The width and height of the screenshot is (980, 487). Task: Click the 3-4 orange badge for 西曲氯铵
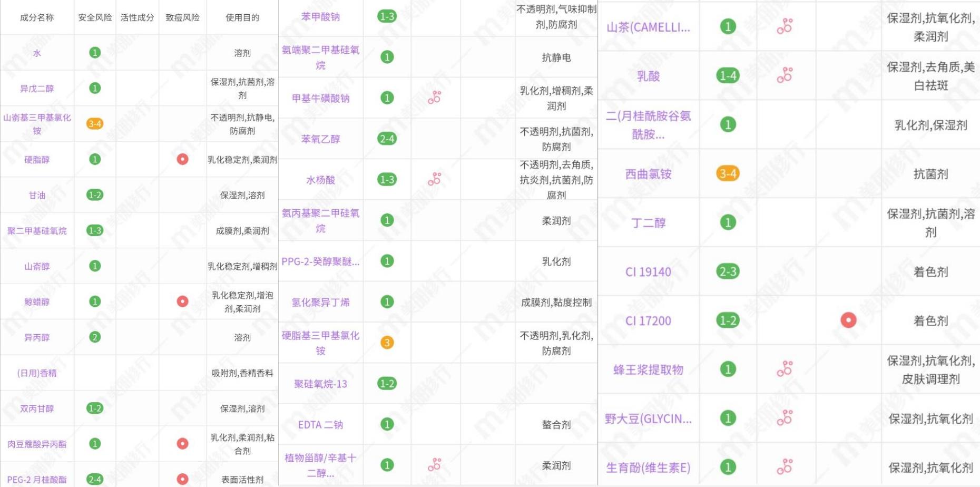(727, 173)
